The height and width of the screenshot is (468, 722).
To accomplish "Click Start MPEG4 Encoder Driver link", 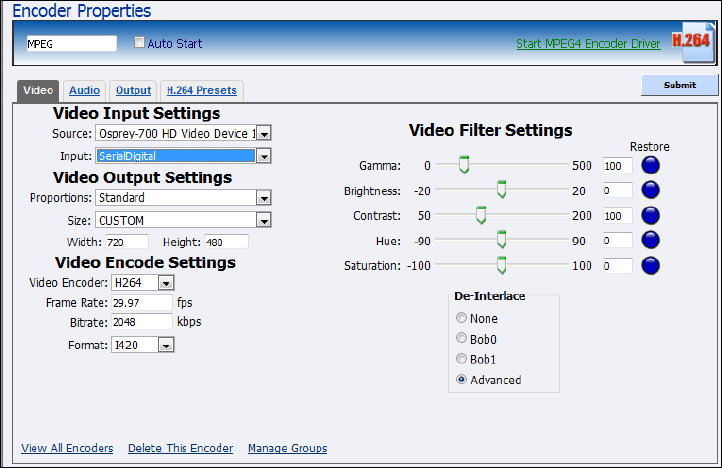I will (588, 45).
